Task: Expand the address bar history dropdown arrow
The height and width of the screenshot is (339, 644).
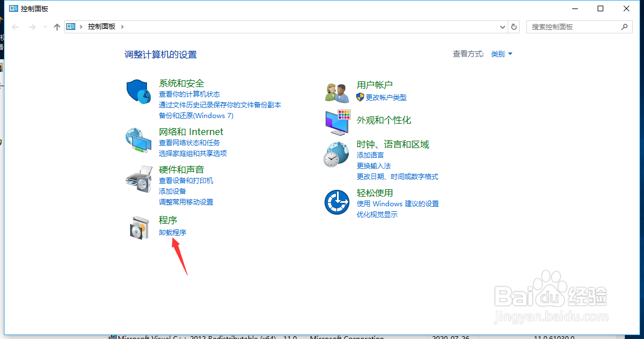Action: pos(502,27)
